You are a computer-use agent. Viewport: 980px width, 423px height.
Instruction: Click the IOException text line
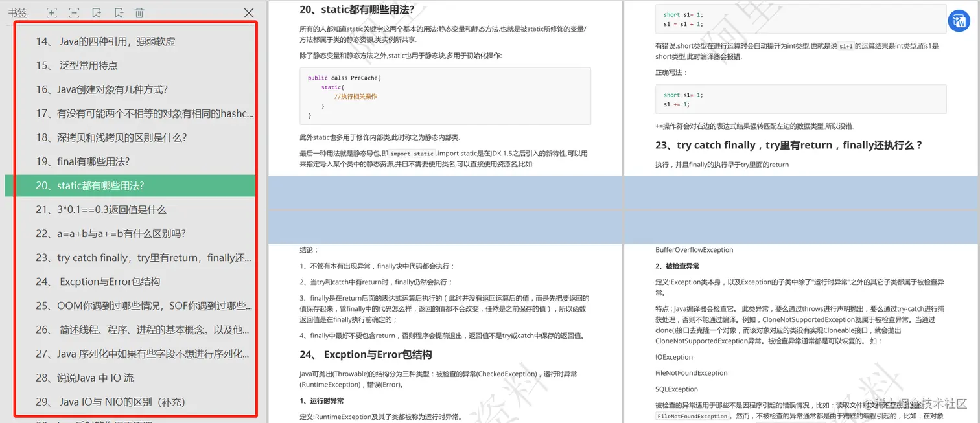674,357
